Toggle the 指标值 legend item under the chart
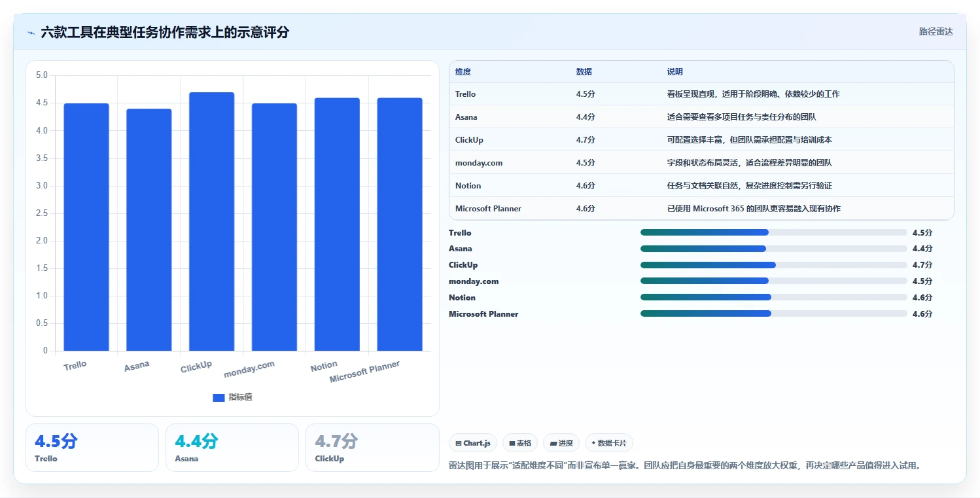This screenshot has height=498, width=980. 233,397
